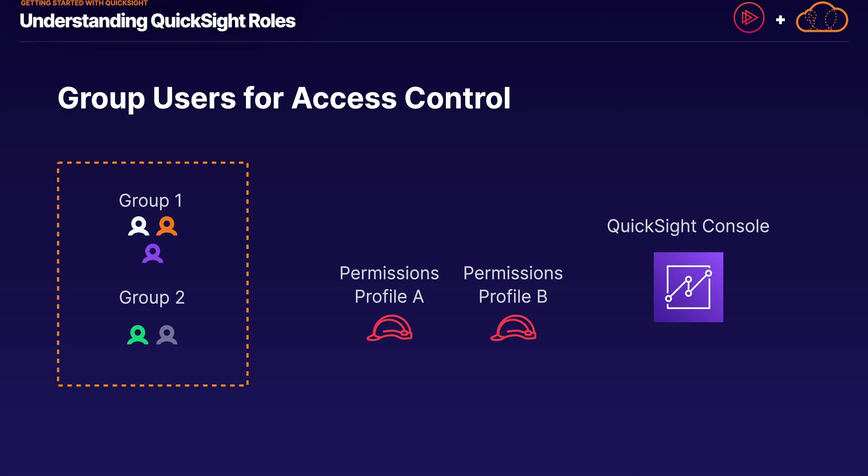Click the Pluralsight play logo

click(749, 18)
